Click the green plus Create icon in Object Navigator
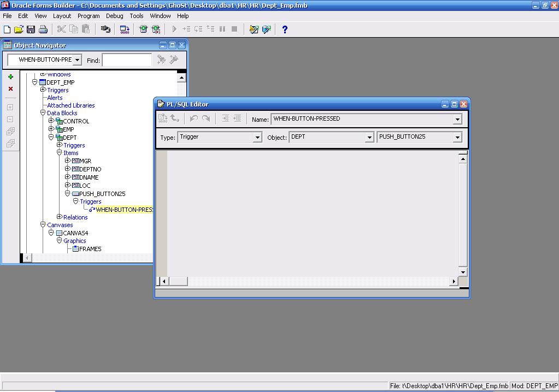Image resolution: width=559 pixels, height=392 pixels. click(x=10, y=77)
